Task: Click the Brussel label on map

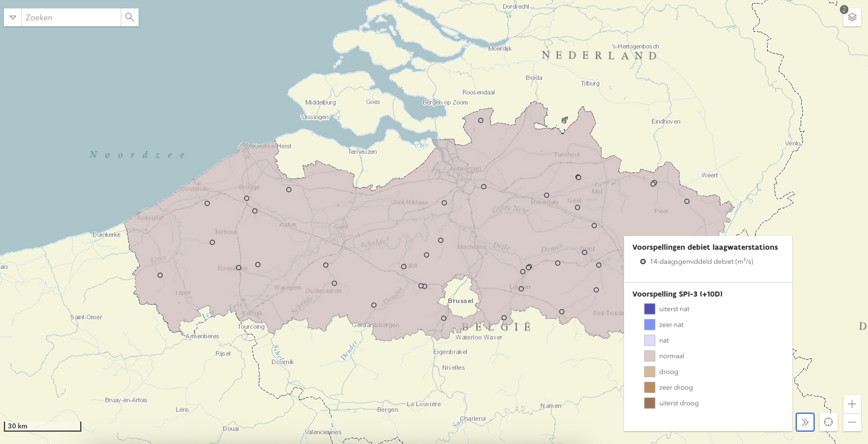Action: tap(460, 301)
